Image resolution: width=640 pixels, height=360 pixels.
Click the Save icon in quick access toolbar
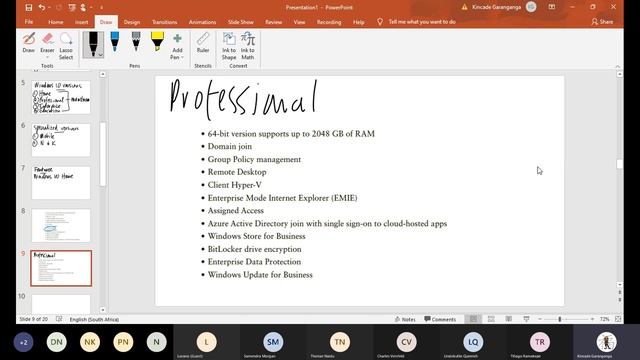click(29, 7)
